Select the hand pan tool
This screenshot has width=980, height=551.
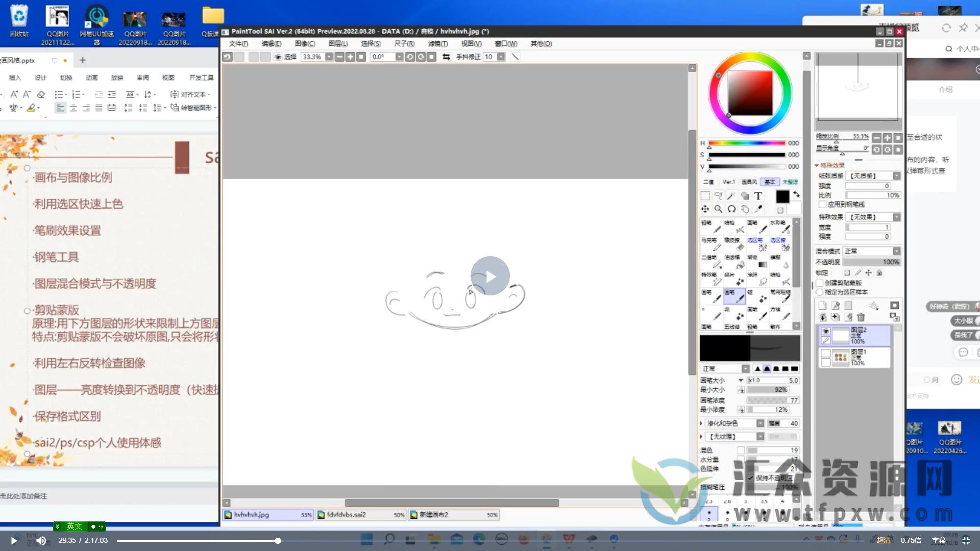click(745, 209)
